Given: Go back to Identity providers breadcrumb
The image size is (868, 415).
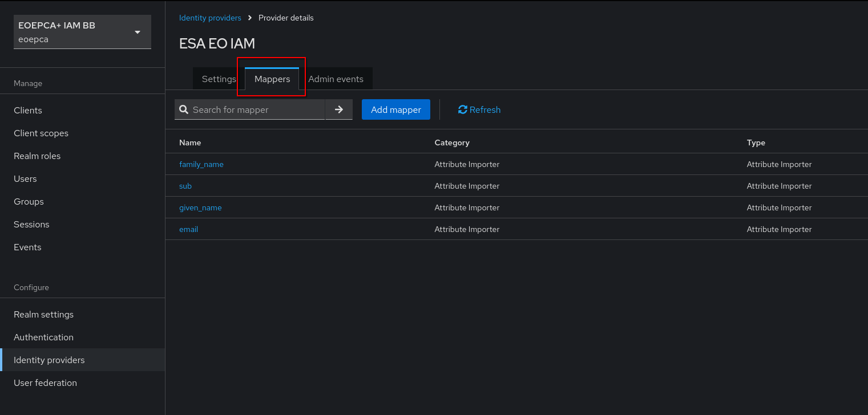Looking at the screenshot, I should [x=210, y=18].
